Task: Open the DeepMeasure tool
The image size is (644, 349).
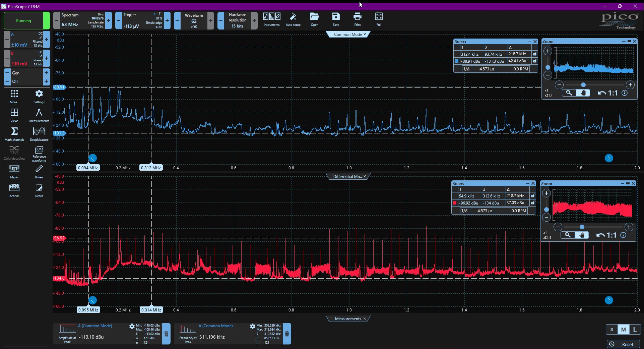Action: click(x=39, y=134)
